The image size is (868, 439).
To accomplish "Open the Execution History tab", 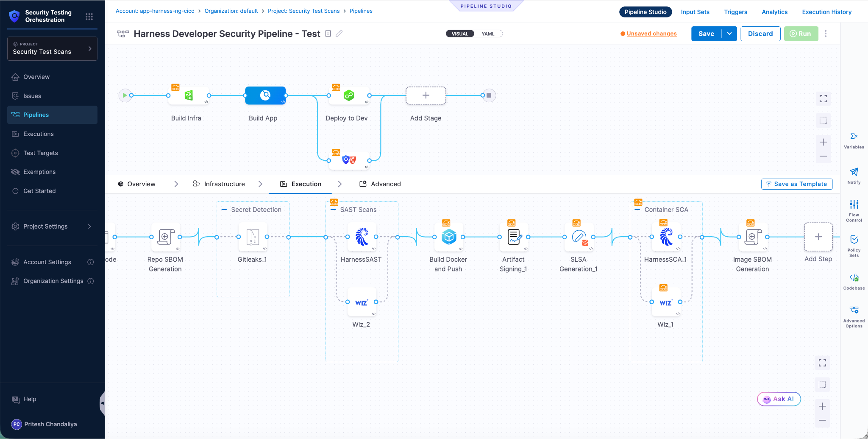I will [826, 12].
